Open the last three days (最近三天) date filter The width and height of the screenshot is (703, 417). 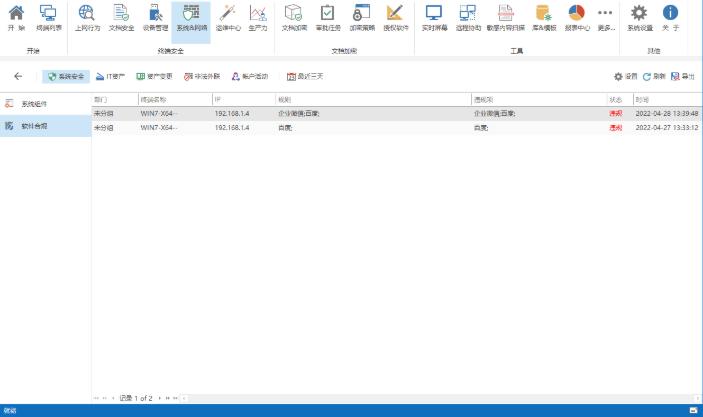tap(305, 76)
